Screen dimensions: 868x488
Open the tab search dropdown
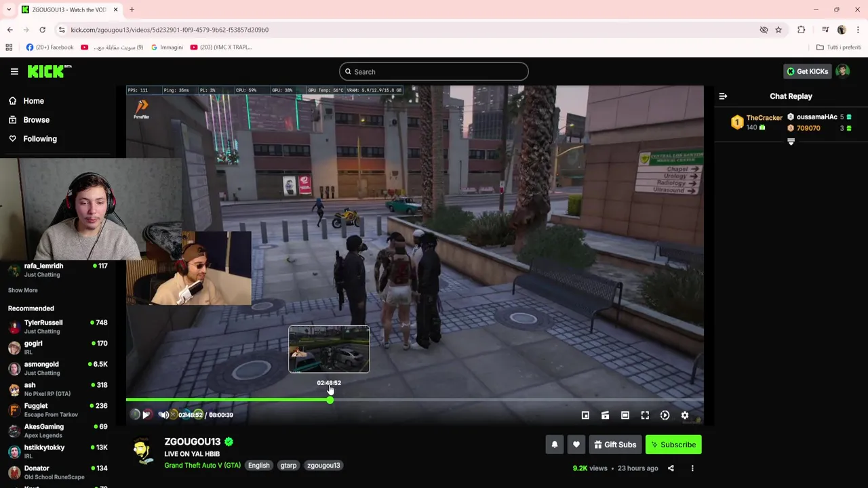pos(9,9)
